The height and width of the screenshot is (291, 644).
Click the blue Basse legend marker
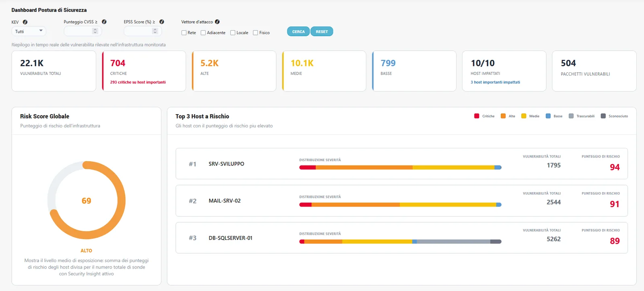548,116
